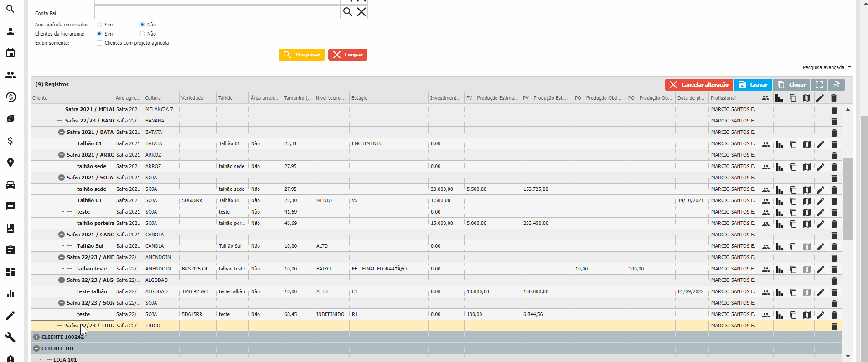The width and height of the screenshot is (868, 362).
Task: Check Clientes com projeto agrícola box
Action: [x=99, y=43]
